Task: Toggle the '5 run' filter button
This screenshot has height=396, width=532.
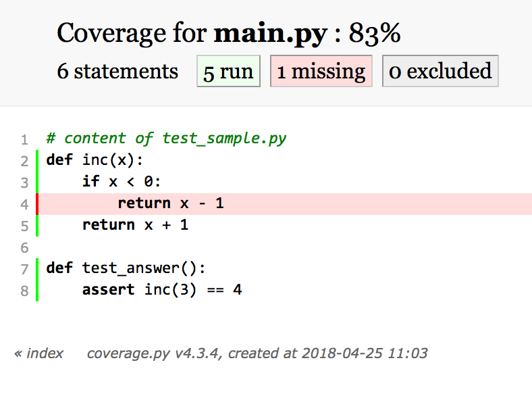Action: pyautogui.click(x=228, y=72)
